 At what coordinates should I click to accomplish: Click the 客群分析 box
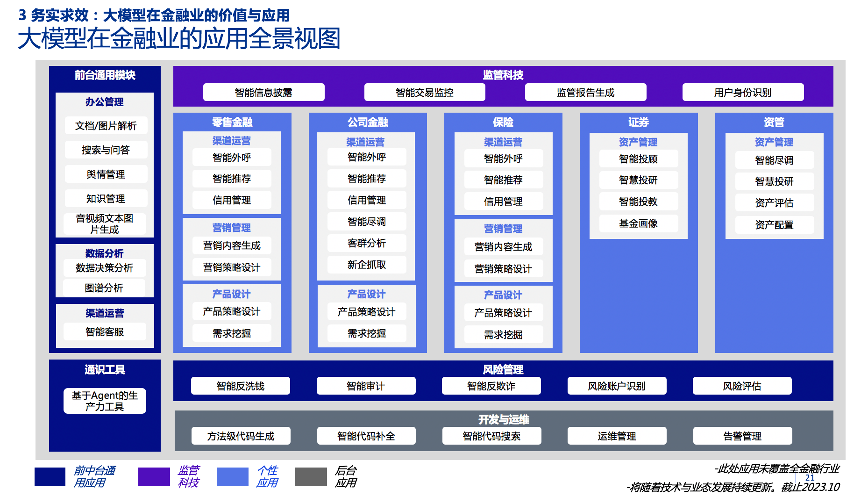click(x=367, y=243)
